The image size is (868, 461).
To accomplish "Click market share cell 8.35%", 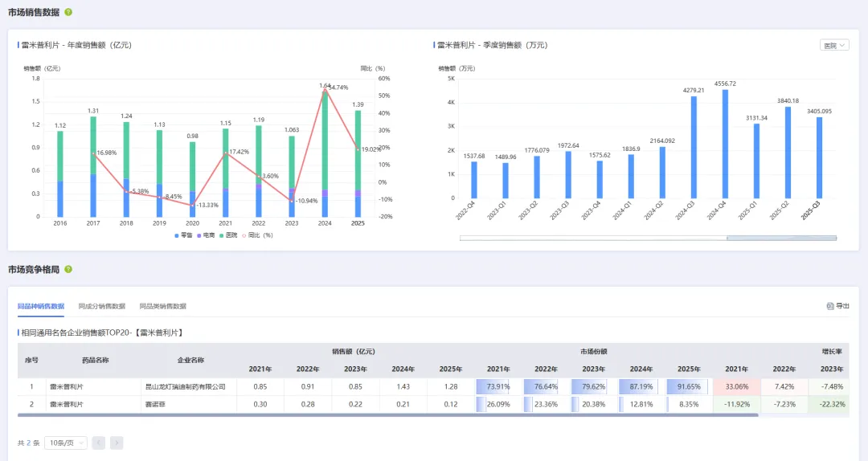I will 689,405.
